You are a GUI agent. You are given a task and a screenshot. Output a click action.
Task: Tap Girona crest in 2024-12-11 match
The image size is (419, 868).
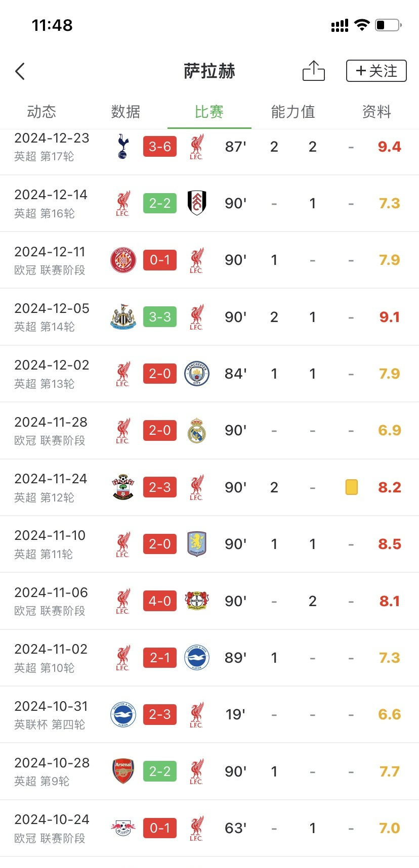(123, 260)
